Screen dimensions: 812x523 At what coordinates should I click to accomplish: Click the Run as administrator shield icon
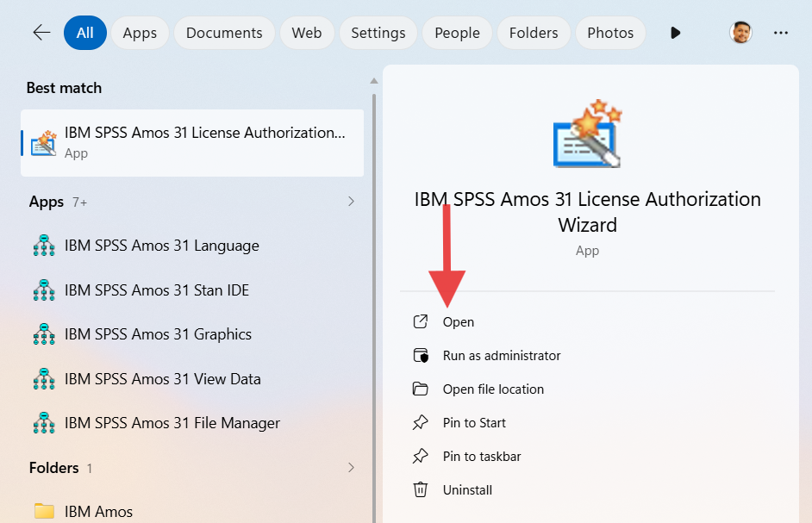(x=421, y=356)
